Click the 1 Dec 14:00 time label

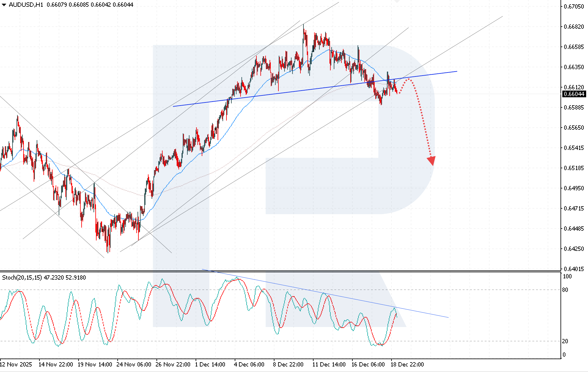click(x=210, y=364)
